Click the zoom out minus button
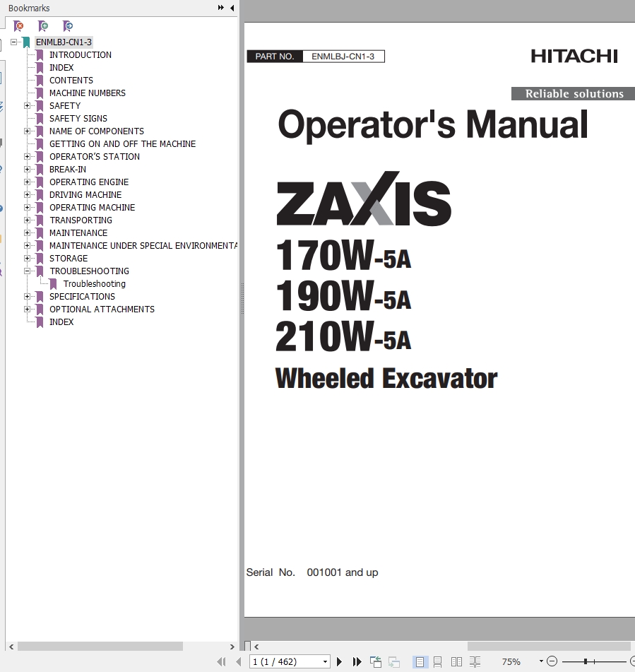Viewport: 635px width, 672px height. point(552,661)
